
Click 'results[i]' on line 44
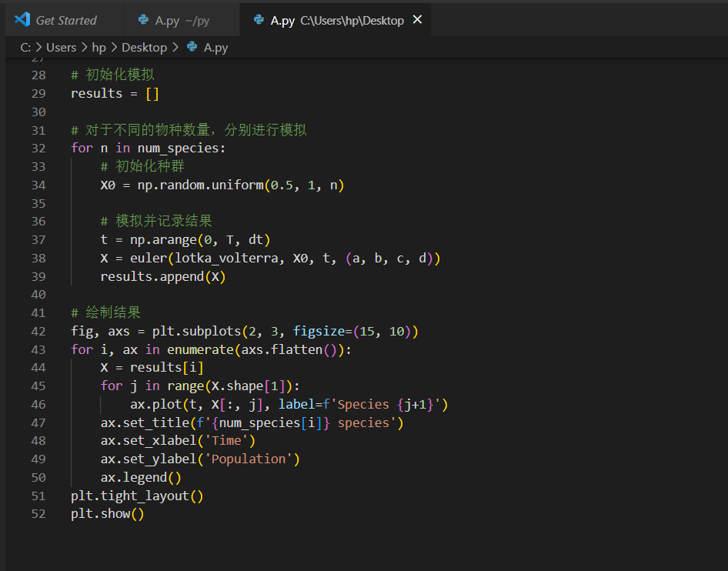click(x=167, y=368)
